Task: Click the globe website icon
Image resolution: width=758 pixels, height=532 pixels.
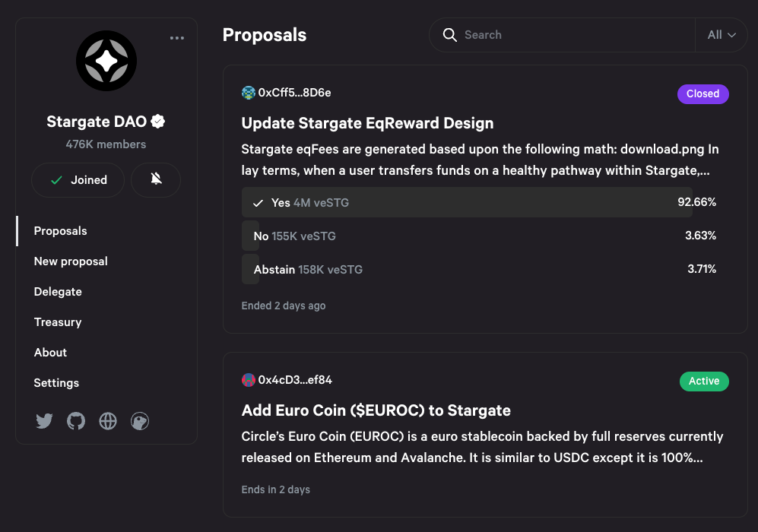Action: click(x=108, y=421)
